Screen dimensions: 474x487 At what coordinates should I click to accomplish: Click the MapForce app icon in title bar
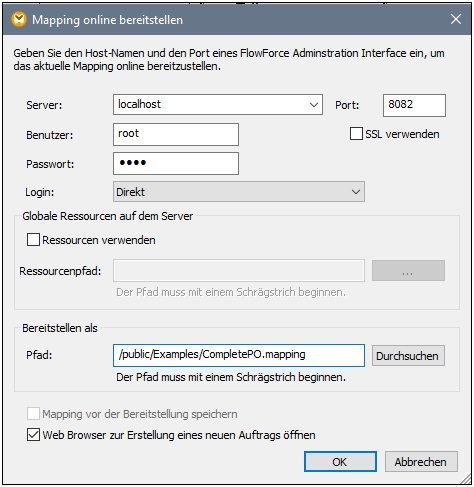pos(19,19)
